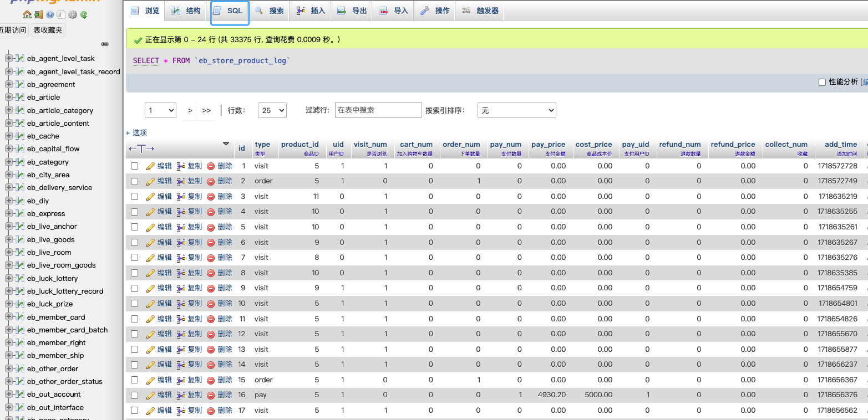The width and height of the screenshot is (868, 420).
Task: Open the 插入 insert tab
Action: [311, 11]
